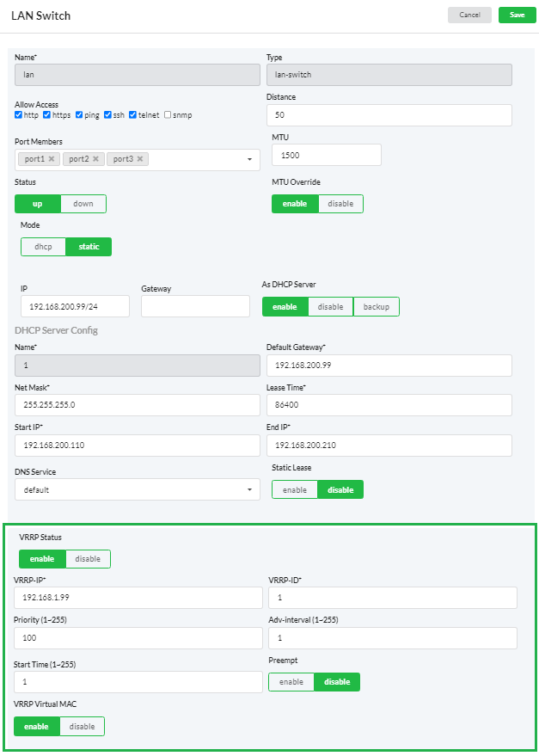The width and height of the screenshot is (539, 756).
Task: Set As DHCP Server to backup
Action: click(x=378, y=306)
